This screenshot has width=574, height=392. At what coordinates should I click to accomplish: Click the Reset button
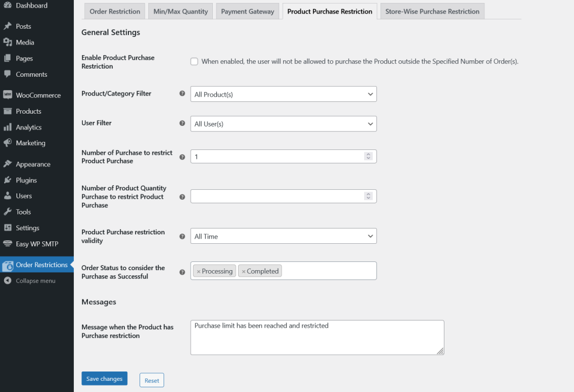pyautogui.click(x=152, y=380)
